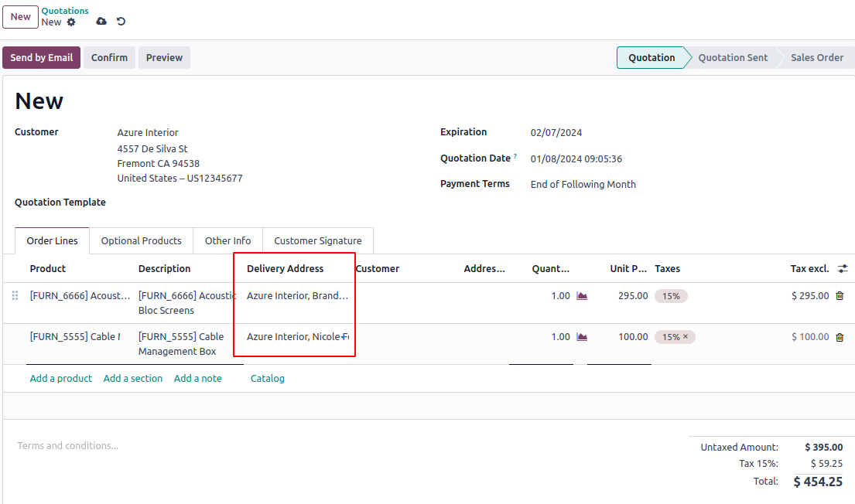Open the Other Info tab
The width and height of the screenshot is (855, 504).
(228, 241)
